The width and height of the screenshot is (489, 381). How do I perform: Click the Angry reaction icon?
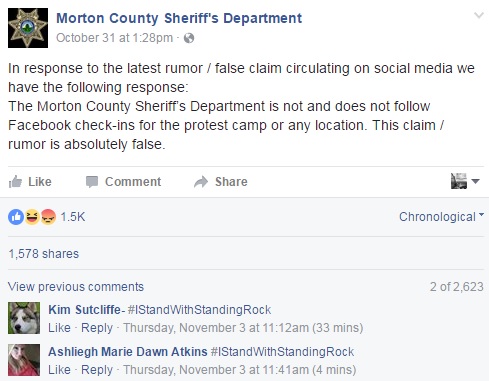pyautogui.click(x=48, y=217)
